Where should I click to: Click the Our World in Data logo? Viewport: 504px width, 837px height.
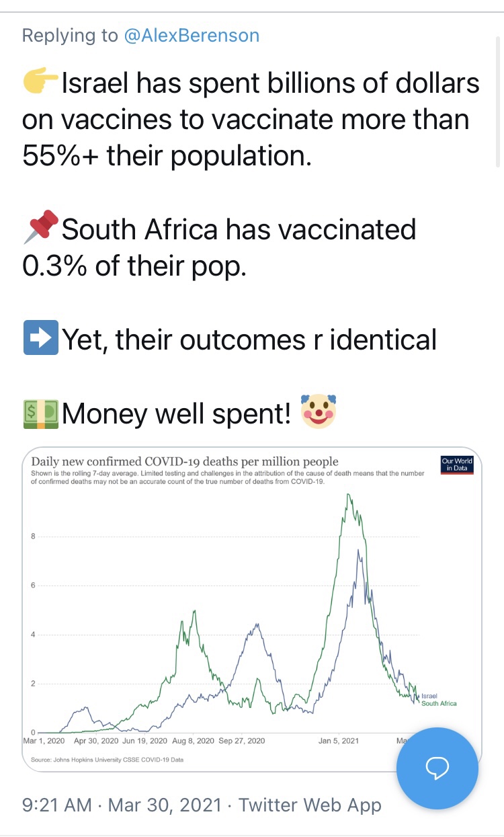coord(457,465)
